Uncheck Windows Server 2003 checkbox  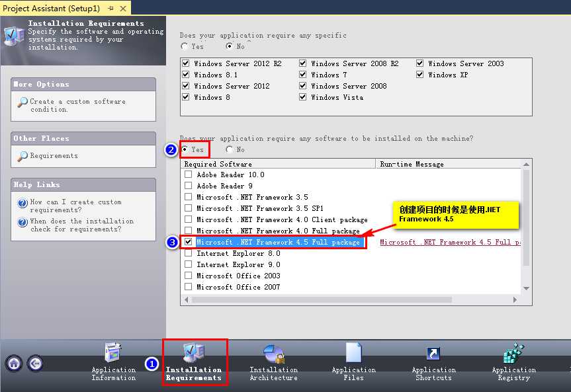point(420,63)
